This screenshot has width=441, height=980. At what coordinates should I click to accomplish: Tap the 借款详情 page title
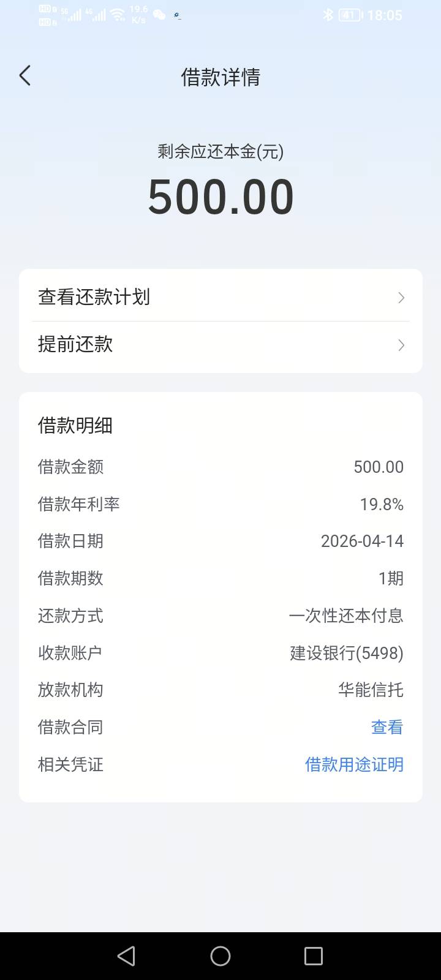[221, 77]
